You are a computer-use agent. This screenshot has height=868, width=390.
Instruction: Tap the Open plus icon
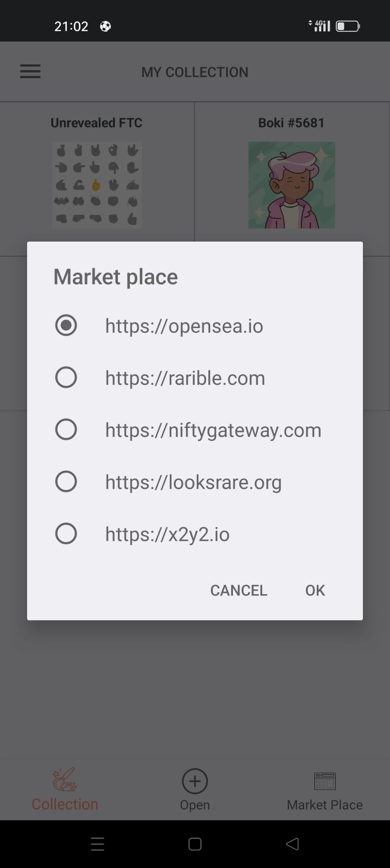[194, 781]
